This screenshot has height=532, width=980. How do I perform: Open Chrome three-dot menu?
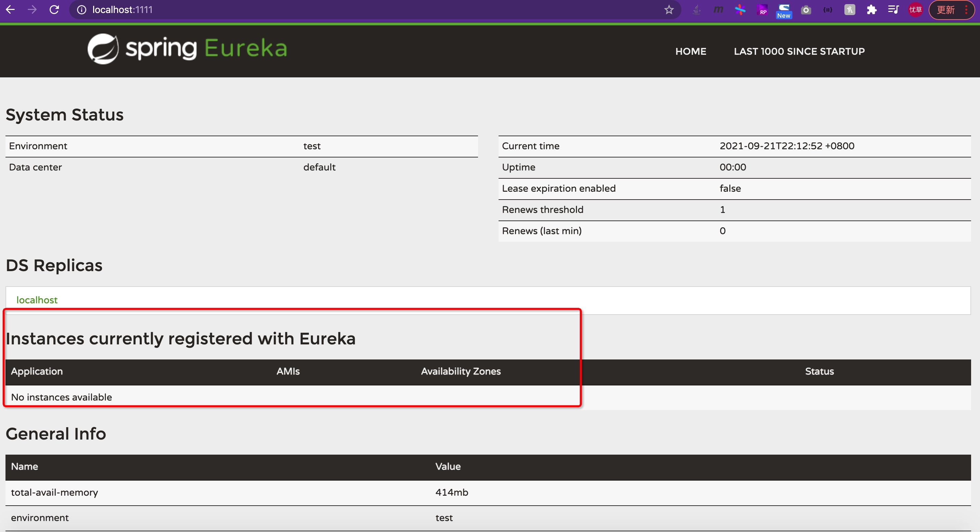966,10
